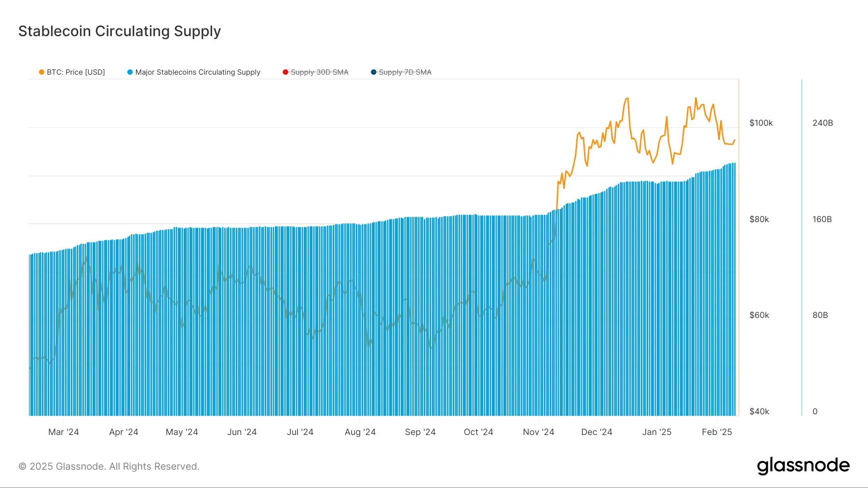Click the $100k price axis label

761,123
